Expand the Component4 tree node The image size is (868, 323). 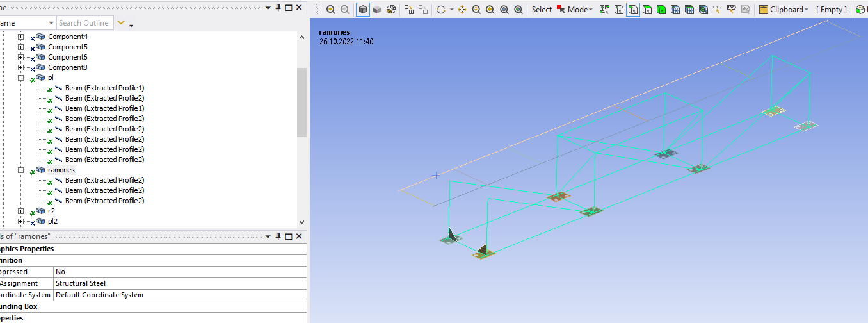pos(20,37)
